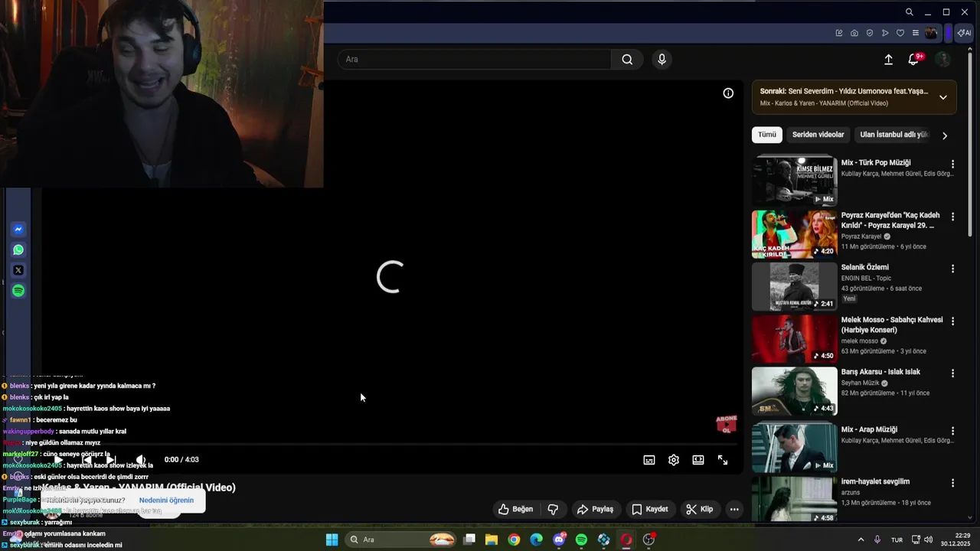Open Windows Start menu
The image size is (980, 551).
click(332, 540)
